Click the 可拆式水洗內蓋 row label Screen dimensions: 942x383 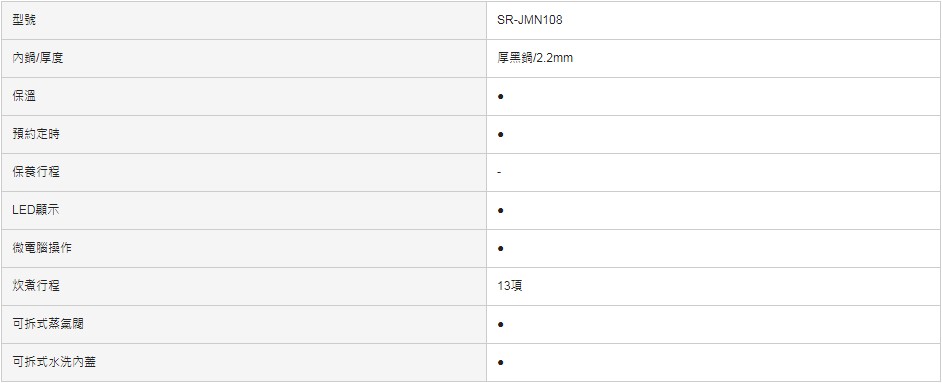pos(54,362)
